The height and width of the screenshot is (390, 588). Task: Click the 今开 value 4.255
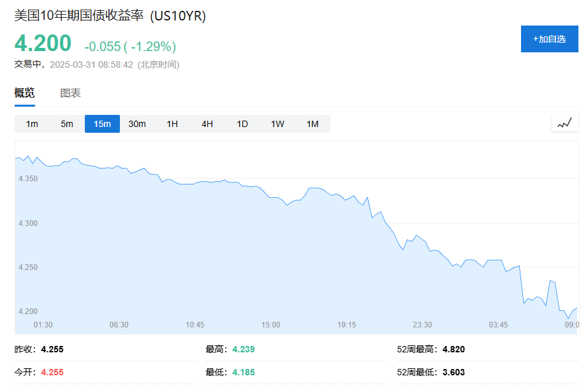(52, 372)
